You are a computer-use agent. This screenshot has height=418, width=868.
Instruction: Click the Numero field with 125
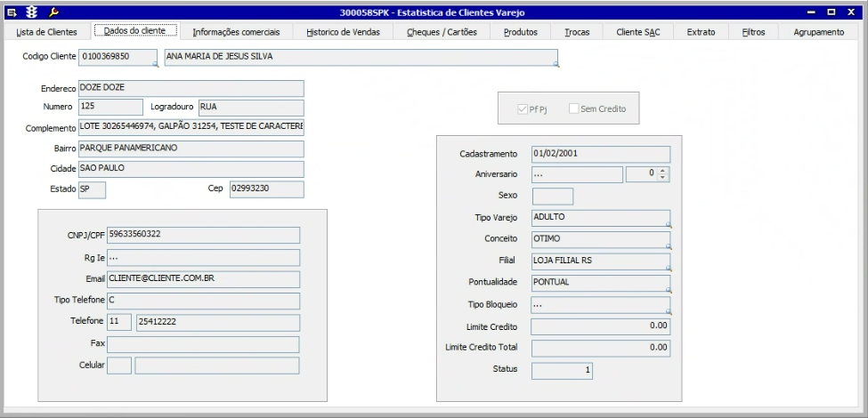pos(110,108)
